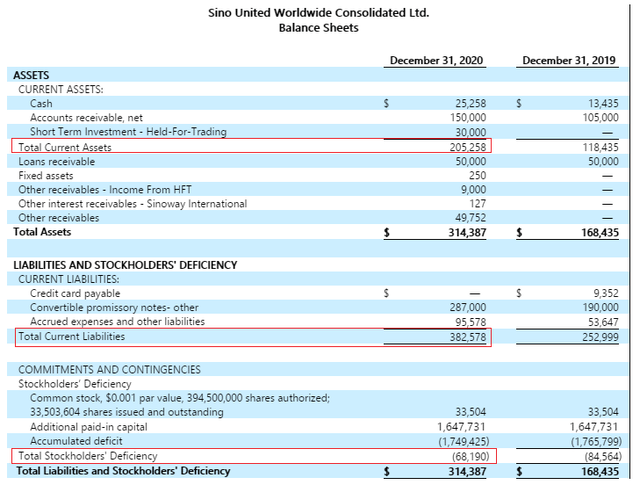This screenshot has height=485, width=640.
Task: Click the accounts receivable value 105,000
Action: pos(600,118)
